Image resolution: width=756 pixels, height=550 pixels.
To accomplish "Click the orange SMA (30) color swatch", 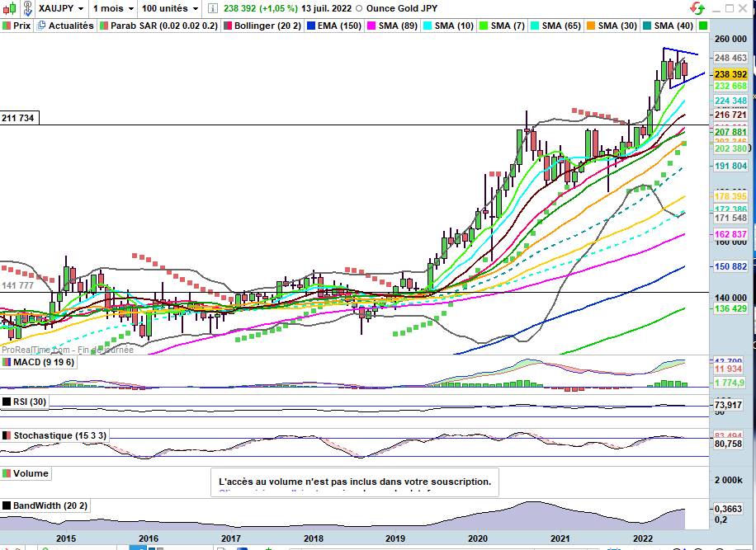I will 591,26.
